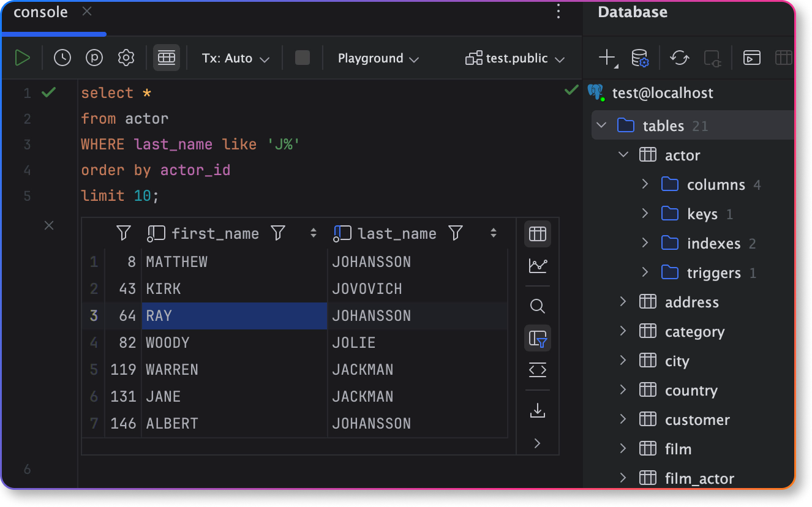The height and width of the screenshot is (507, 812).
Task: Open the editor tabs kebab menu
Action: (558, 12)
